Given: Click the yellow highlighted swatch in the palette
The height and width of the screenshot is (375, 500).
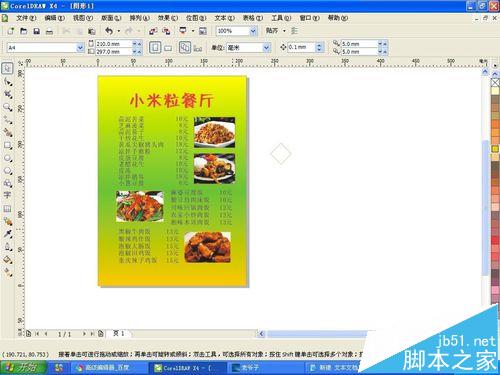Looking at the screenshot, I should coord(495,149).
